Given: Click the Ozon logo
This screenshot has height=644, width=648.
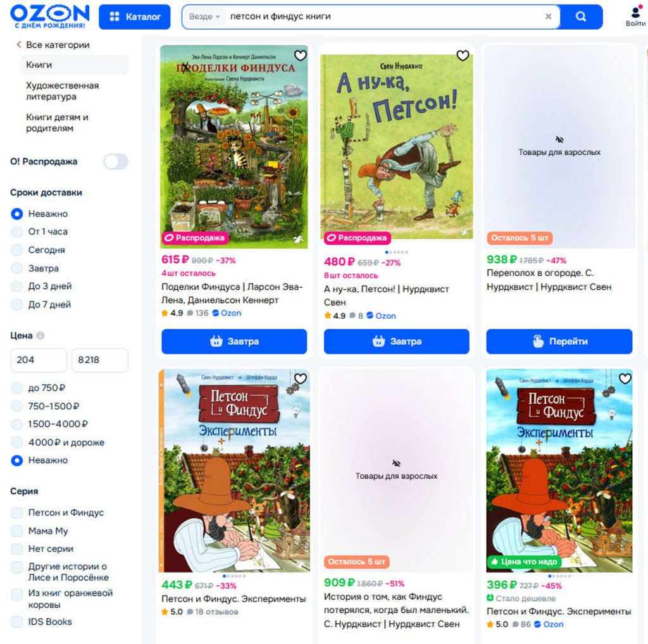Looking at the screenshot, I should click(x=49, y=16).
